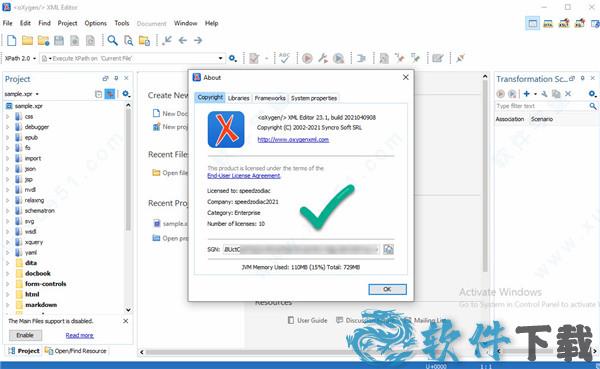
Task: Open the End User License Agreement link
Action: [244, 176]
